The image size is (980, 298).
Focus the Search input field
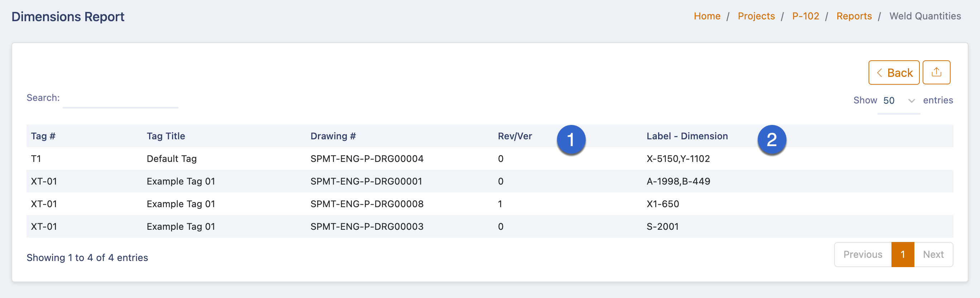[x=120, y=98]
